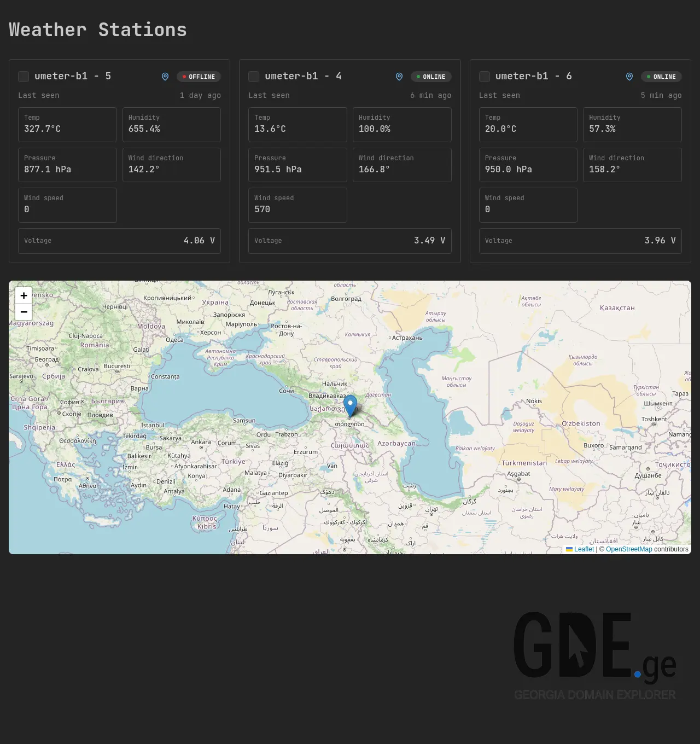This screenshot has width=700, height=744.
Task: Click the Wind speed 570 reading
Action: [297, 205]
